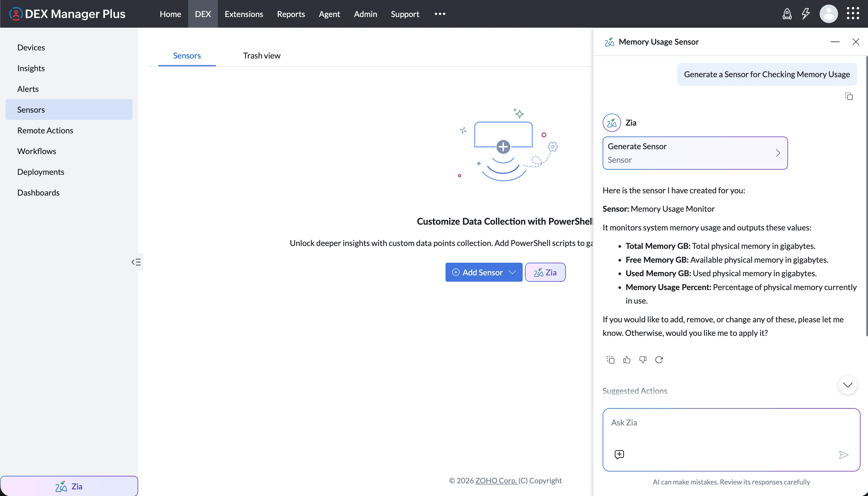Collapse the left sidebar
The height and width of the screenshot is (496, 868).
tap(136, 262)
